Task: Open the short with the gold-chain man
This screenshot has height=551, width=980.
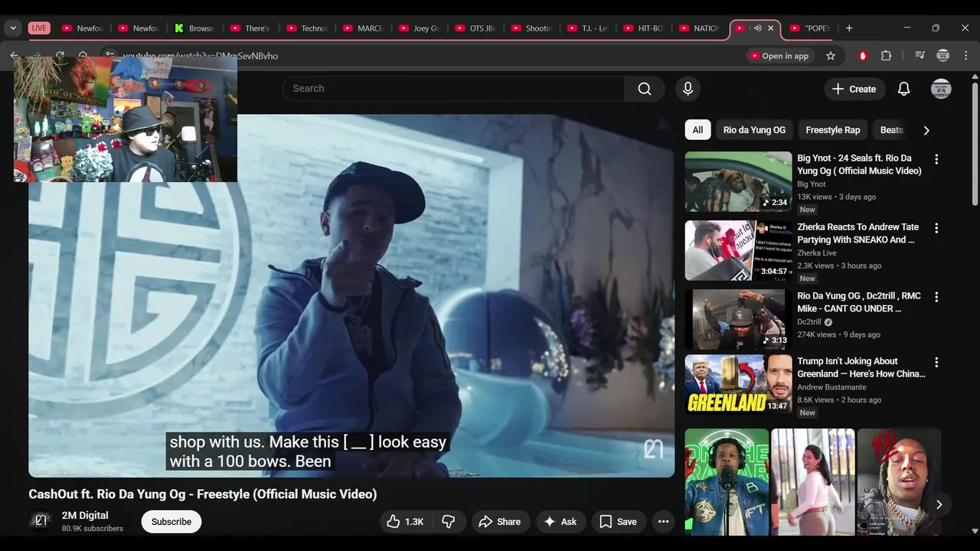Action: (899, 482)
